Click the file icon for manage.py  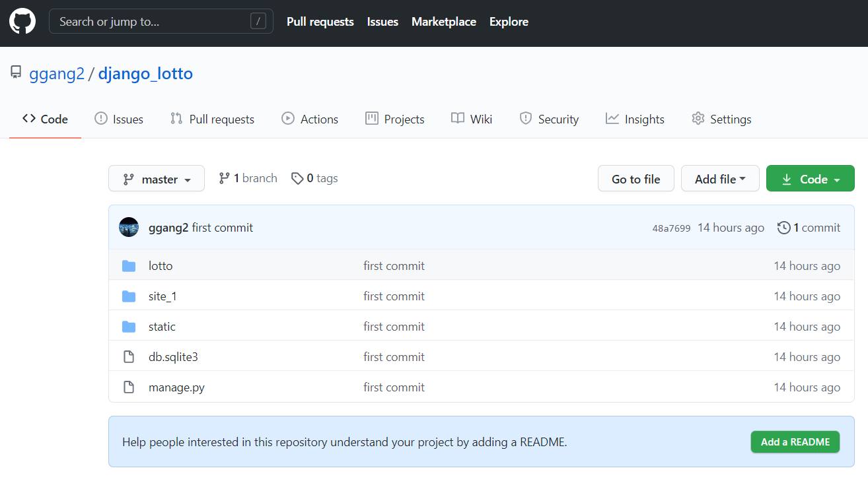coord(129,387)
